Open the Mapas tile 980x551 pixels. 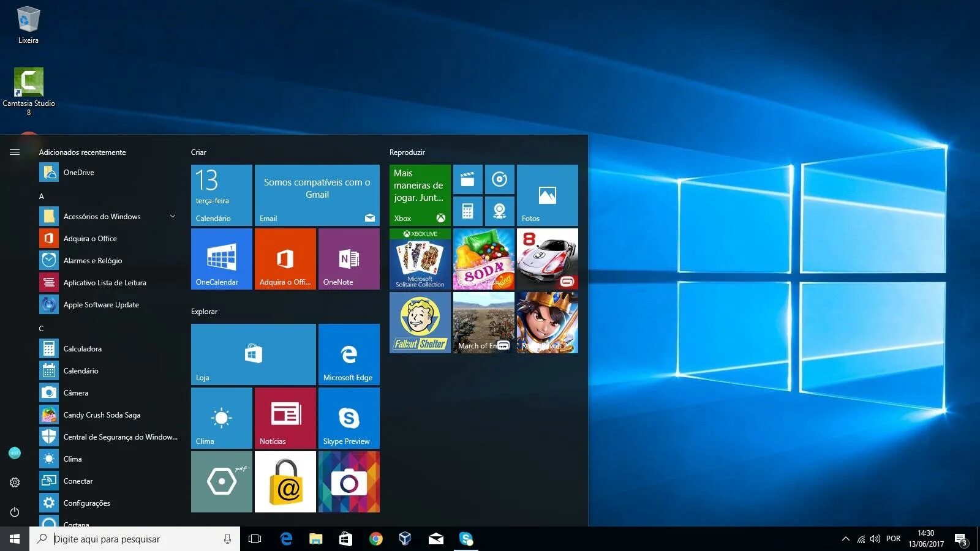[500, 211]
